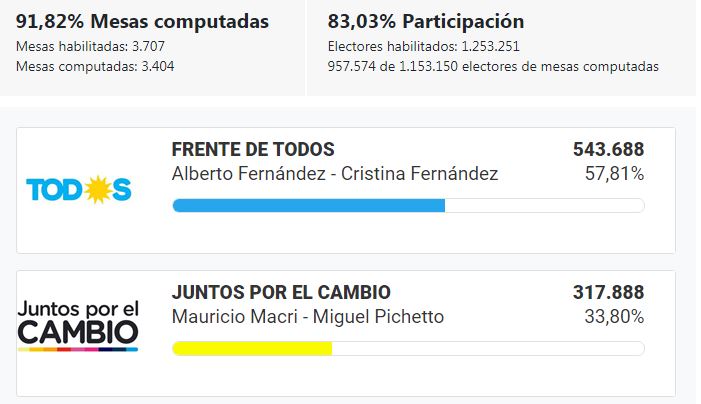701x404 pixels.
Task: Click the yellow Juntos por el Cambio bar
Action: (252, 349)
